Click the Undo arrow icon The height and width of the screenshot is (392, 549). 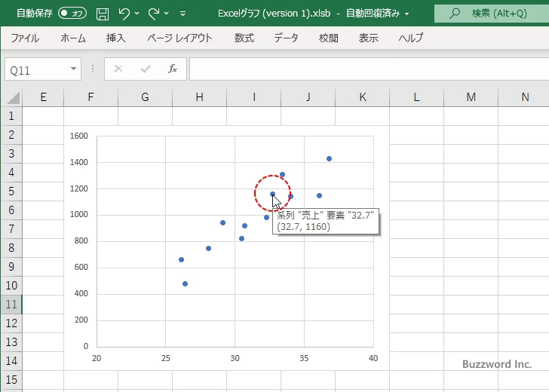click(x=124, y=14)
